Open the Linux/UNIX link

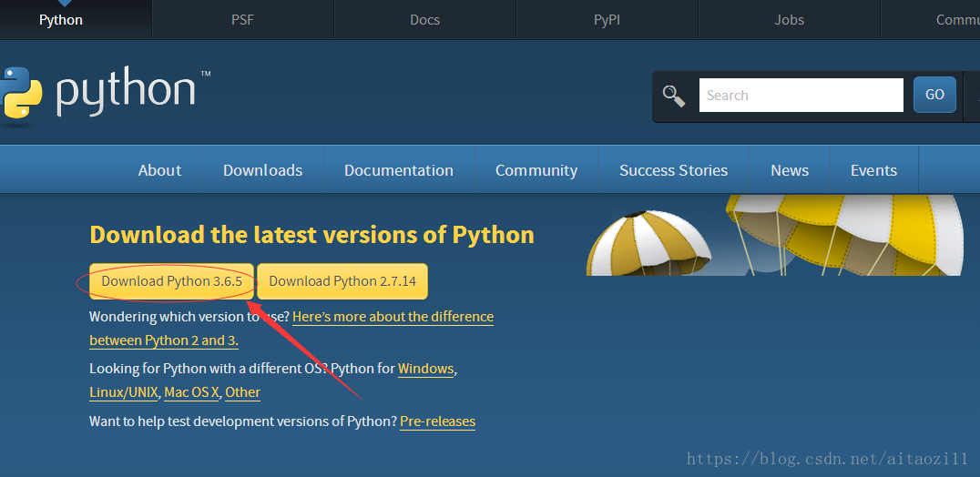[x=124, y=392]
